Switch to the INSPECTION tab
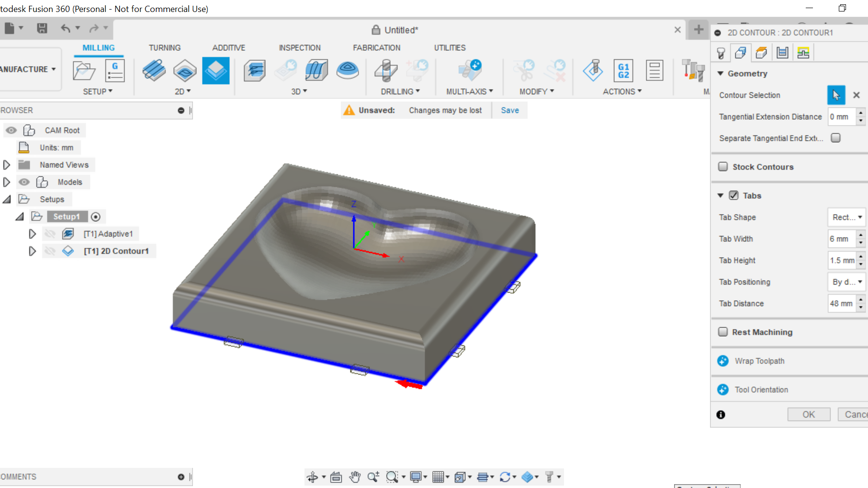Viewport: 868px width, 488px height. tap(300, 47)
